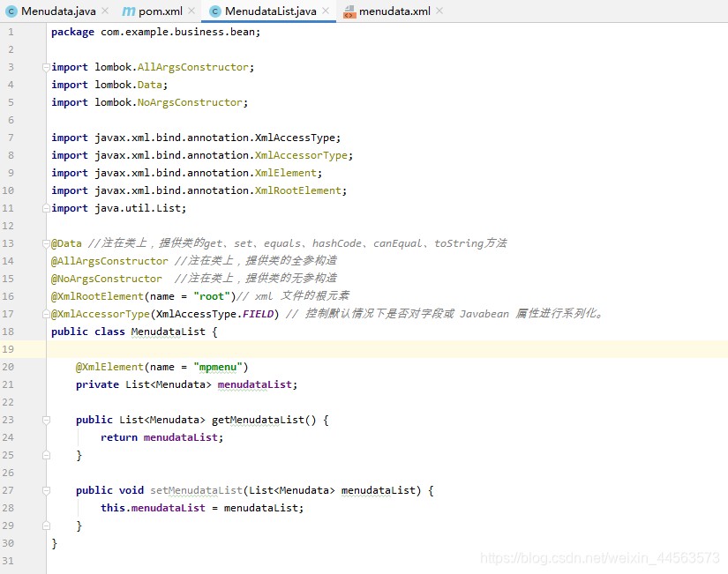Click XmlElement in the import on line 9

click(x=286, y=173)
